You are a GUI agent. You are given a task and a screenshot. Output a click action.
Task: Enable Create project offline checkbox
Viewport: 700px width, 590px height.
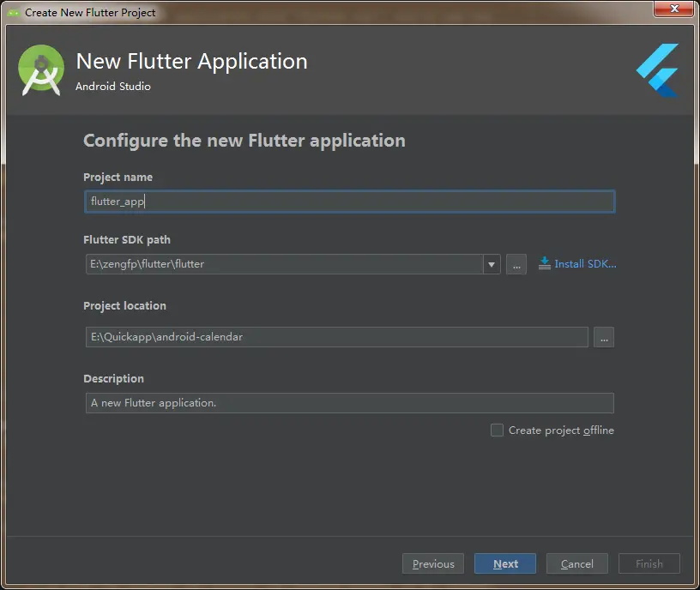tap(497, 430)
